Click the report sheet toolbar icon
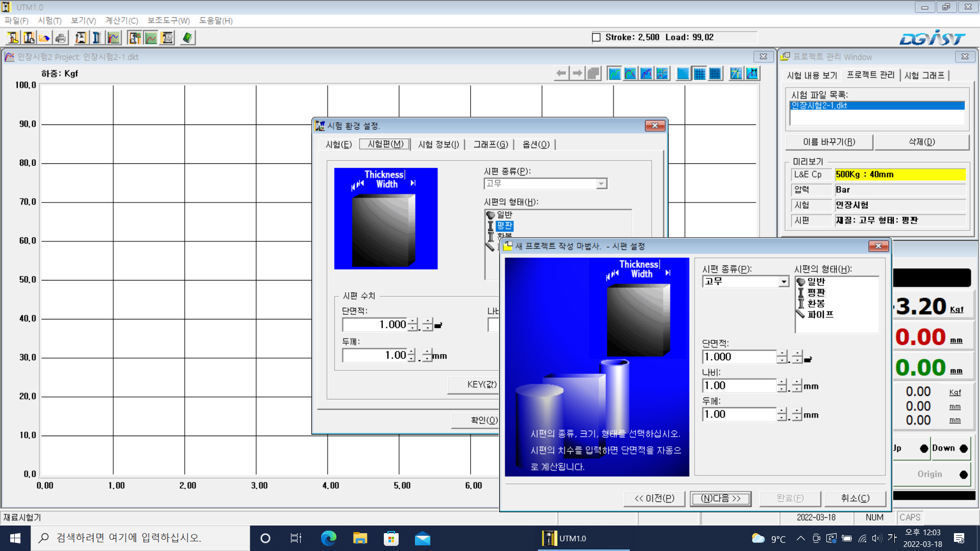This screenshot has width=980, height=551. 167,38
